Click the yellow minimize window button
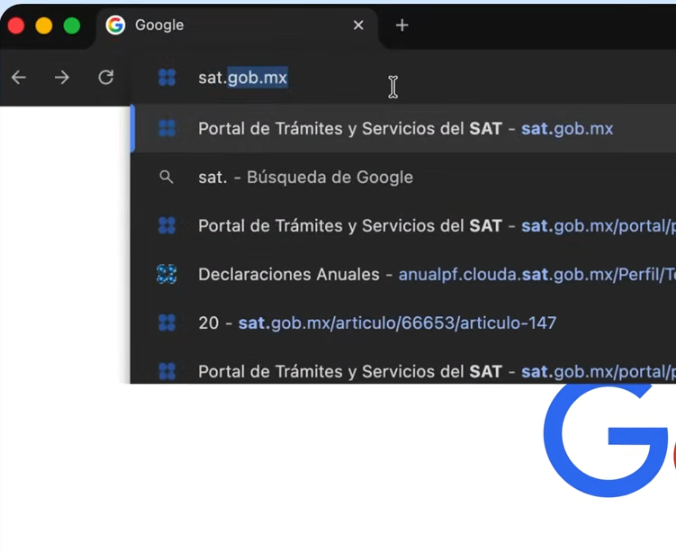 pyautogui.click(x=44, y=26)
